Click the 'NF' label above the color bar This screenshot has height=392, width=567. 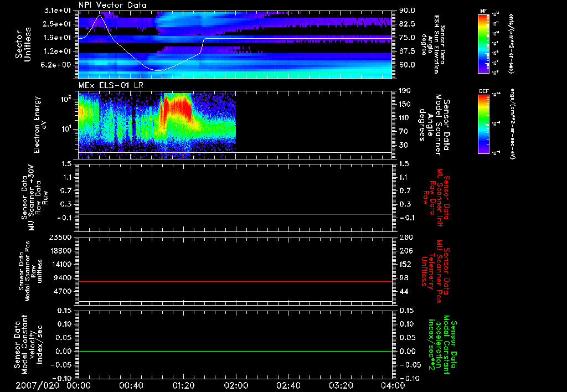pyautogui.click(x=483, y=11)
